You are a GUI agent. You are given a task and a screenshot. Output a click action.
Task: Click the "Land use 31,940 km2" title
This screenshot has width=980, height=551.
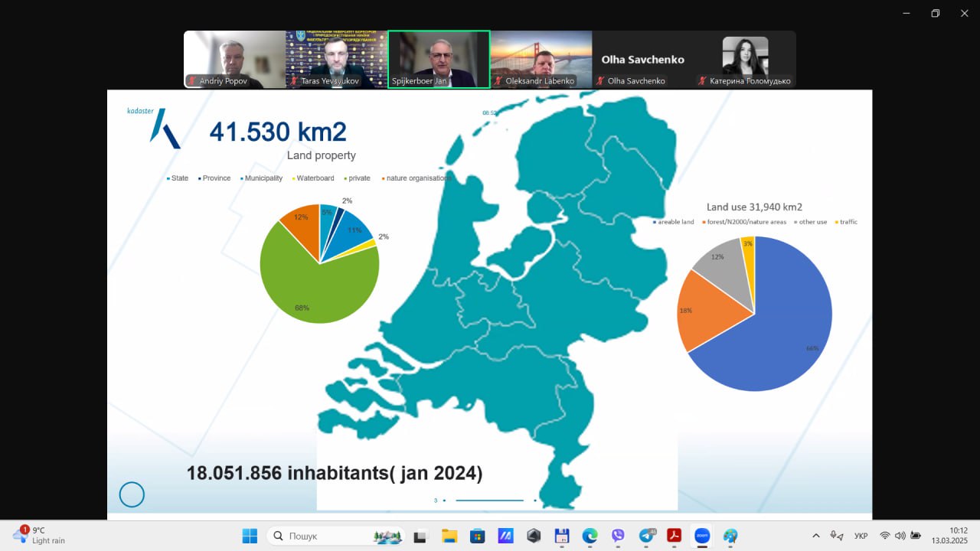(754, 207)
